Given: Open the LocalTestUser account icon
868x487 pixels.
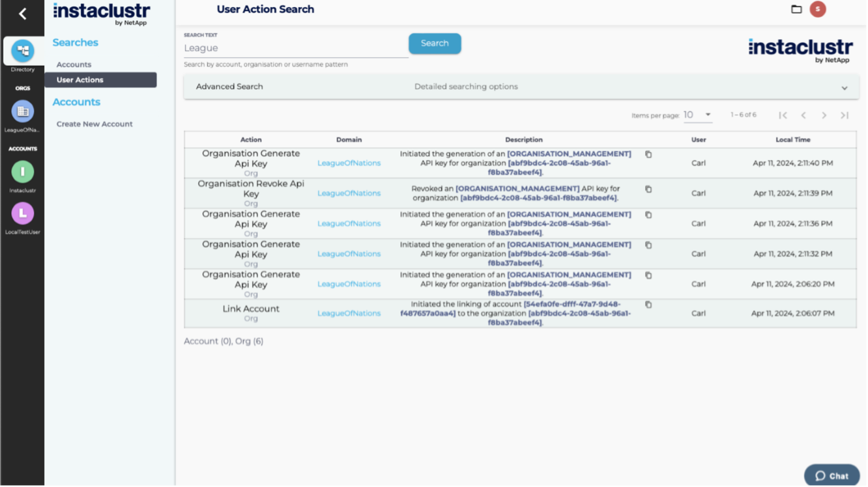Looking at the screenshot, I should [23, 213].
